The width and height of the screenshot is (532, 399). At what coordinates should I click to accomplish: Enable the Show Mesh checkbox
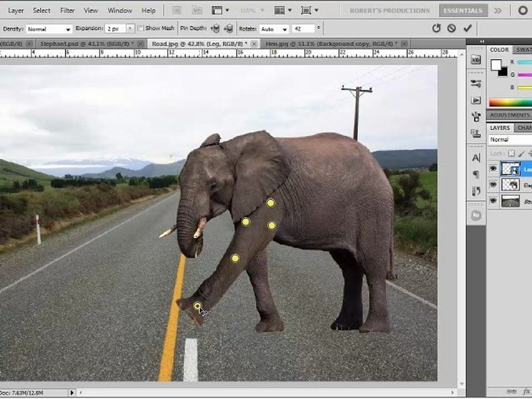tap(140, 28)
